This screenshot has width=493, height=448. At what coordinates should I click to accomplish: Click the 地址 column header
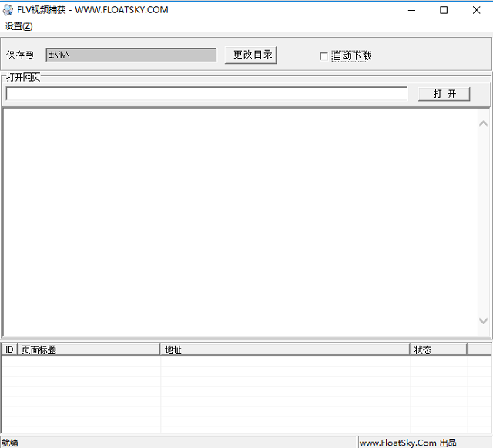tap(285, 349)
